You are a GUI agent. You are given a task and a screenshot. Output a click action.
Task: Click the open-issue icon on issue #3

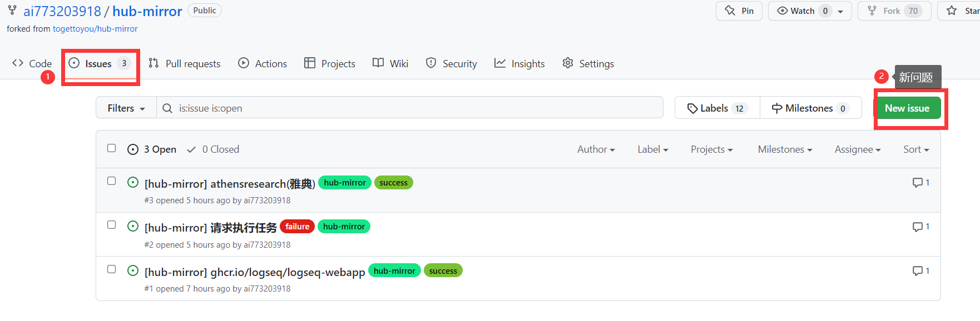click(x=133, y=182)
